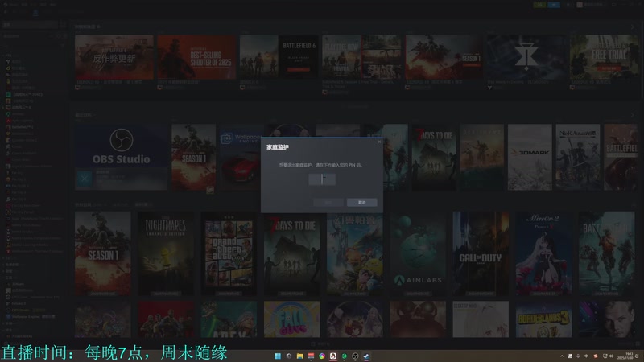Close the 家庭监护 dialog with the X

[x=379, y=142]
